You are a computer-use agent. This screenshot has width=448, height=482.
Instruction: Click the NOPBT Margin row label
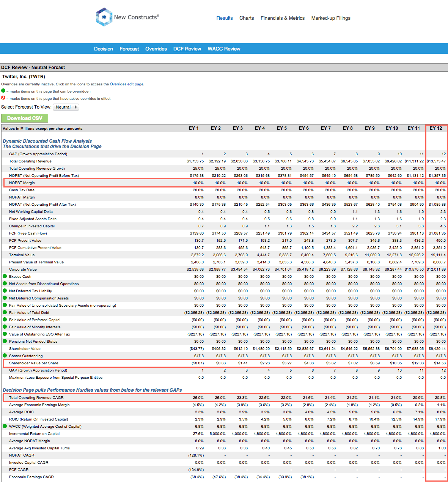tap(22, 183)
